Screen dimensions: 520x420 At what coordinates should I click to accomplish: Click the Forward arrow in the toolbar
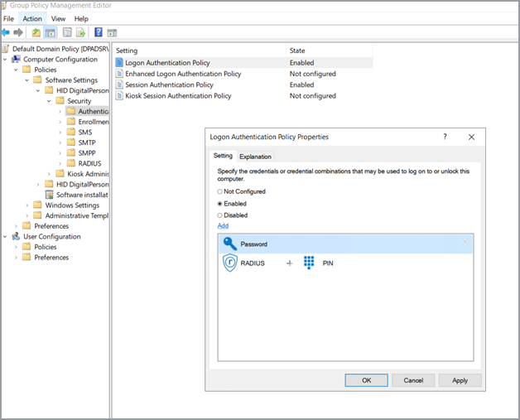coord(18,33)
